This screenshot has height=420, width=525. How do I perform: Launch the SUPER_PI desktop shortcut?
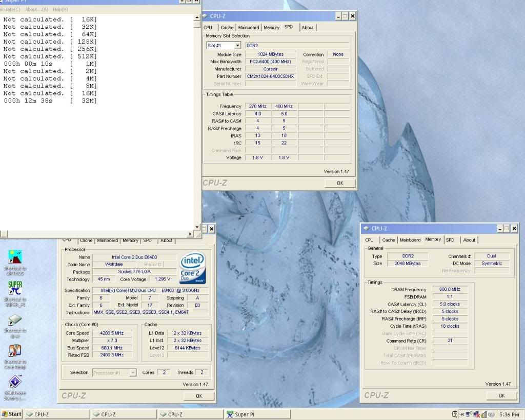tap(15, 288)
